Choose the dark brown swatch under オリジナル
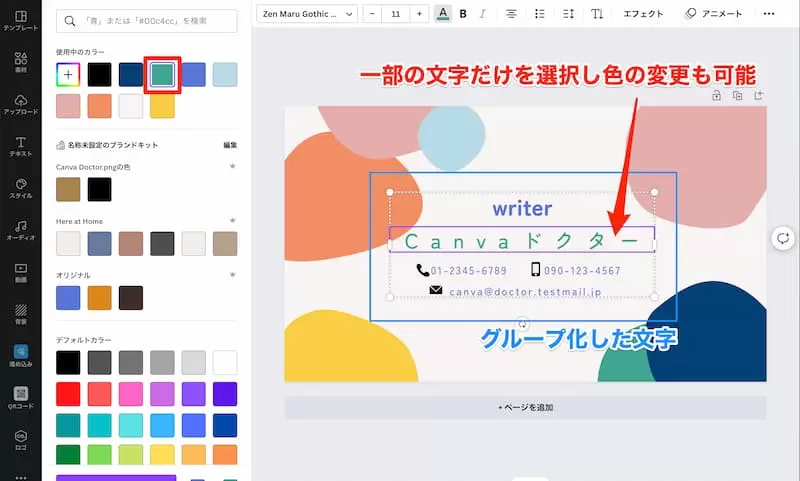Image resolution: width=800 pixels, height=481 pixels. pos(131,298)
